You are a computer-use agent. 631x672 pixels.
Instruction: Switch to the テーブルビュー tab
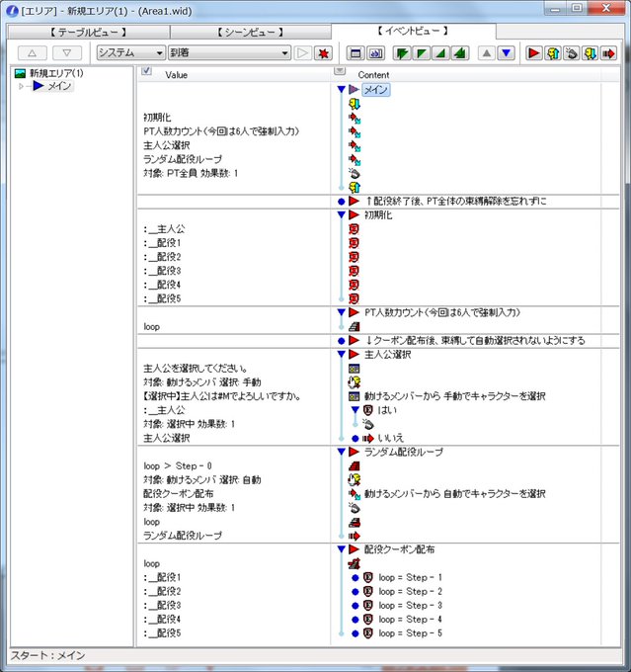(x=88, y=33)
